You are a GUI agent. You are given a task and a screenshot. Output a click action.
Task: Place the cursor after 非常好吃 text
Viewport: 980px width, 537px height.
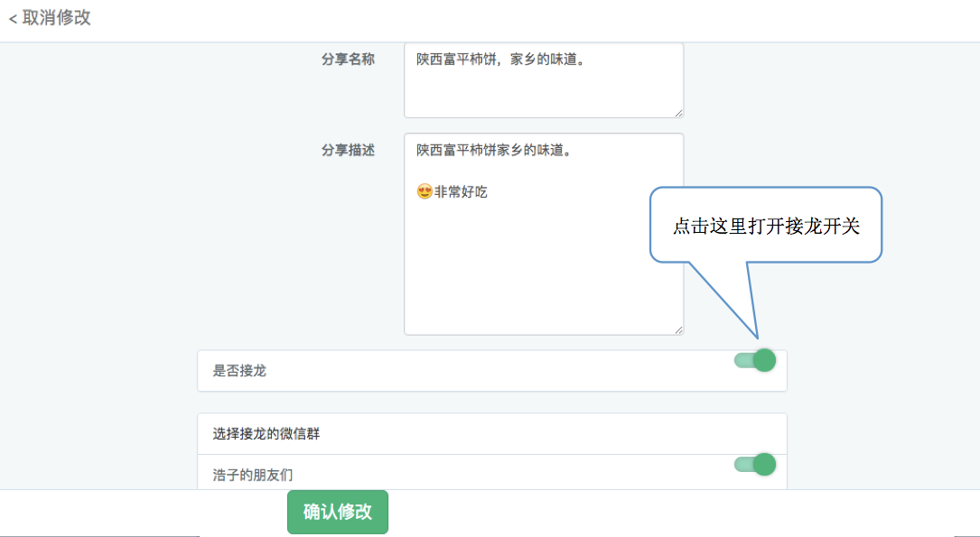[x=489, y=191]
